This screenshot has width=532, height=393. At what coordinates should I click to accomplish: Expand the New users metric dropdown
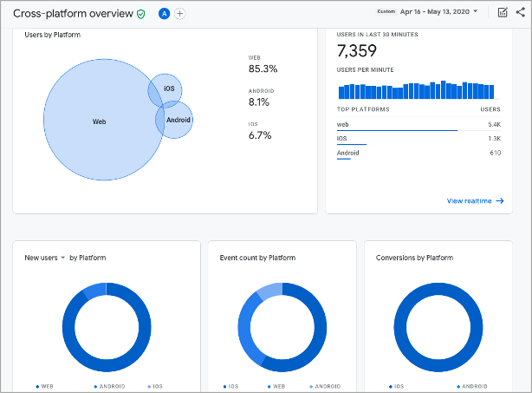point(63,258)
